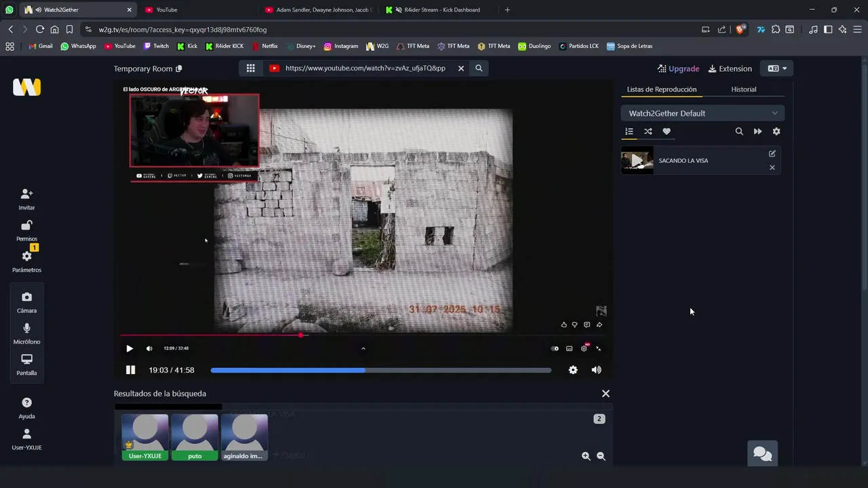The image size is (868, 488).
Task: Dislike the video with thumbs down
Action: 574,325
